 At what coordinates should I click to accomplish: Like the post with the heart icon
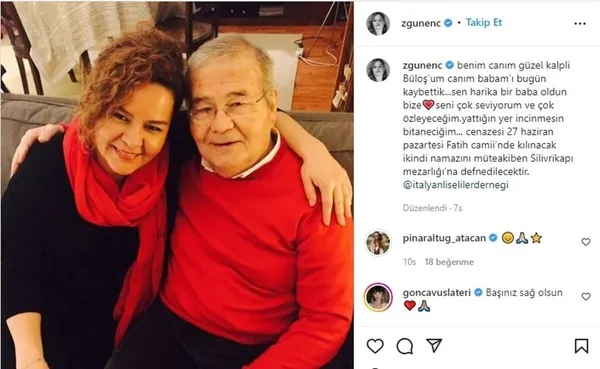(375, 346)
